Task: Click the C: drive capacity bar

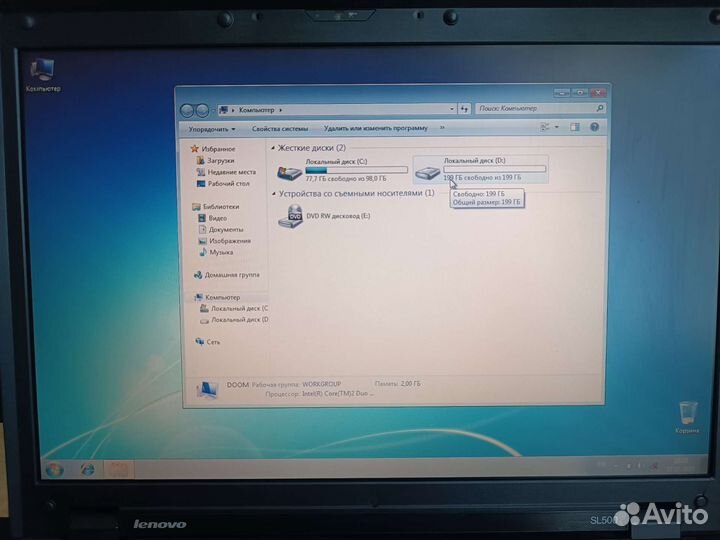Action: [x=356, y=170]
